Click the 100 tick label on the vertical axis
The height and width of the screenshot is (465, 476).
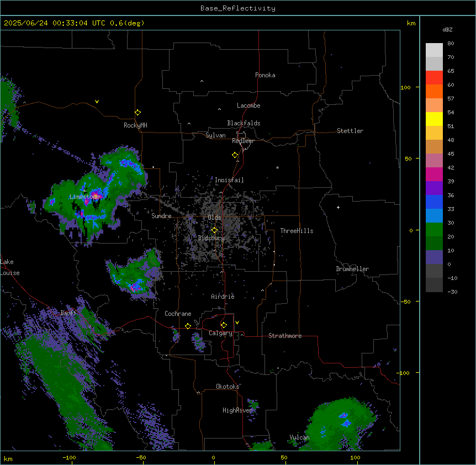pos(405,88)
